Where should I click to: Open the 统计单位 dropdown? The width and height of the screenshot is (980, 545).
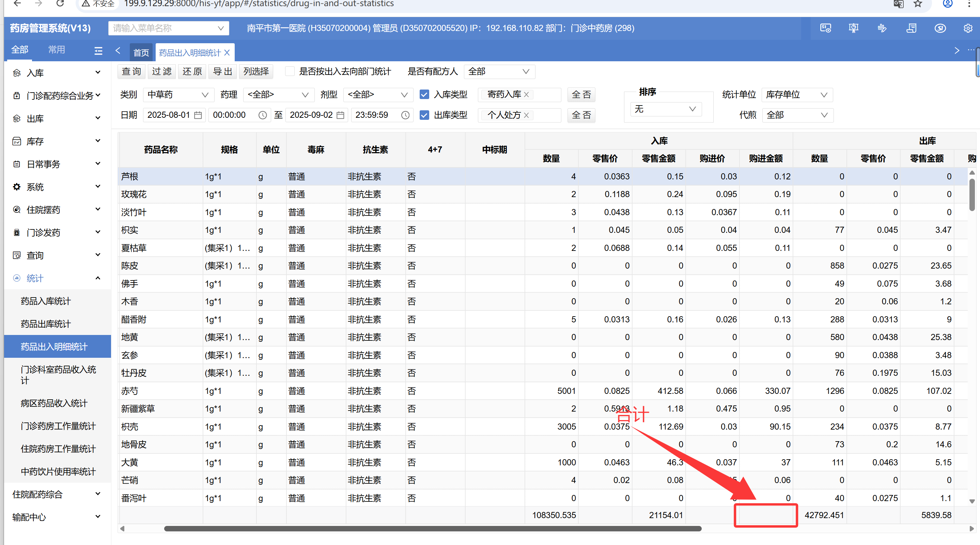(797, 95)
